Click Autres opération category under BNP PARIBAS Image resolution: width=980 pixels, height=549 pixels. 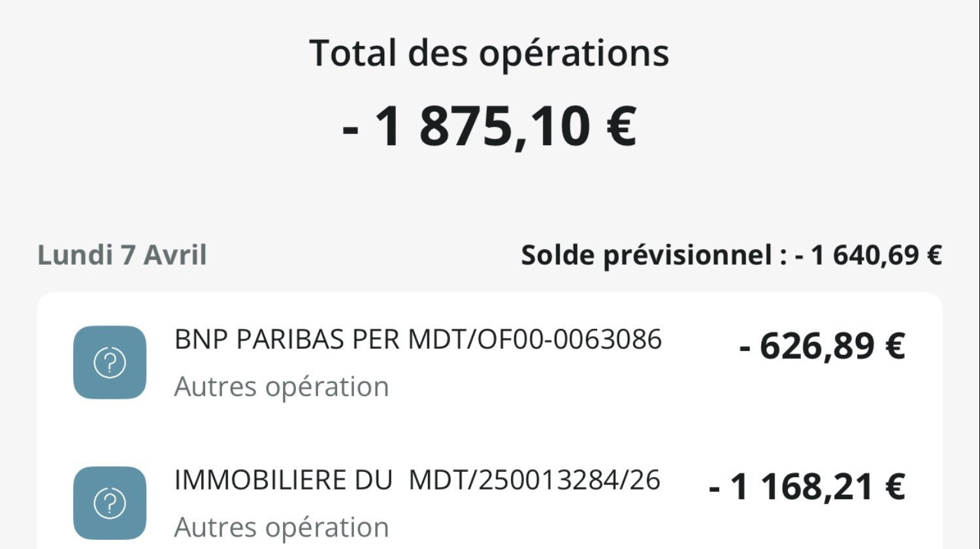click(x=282, y=386)
